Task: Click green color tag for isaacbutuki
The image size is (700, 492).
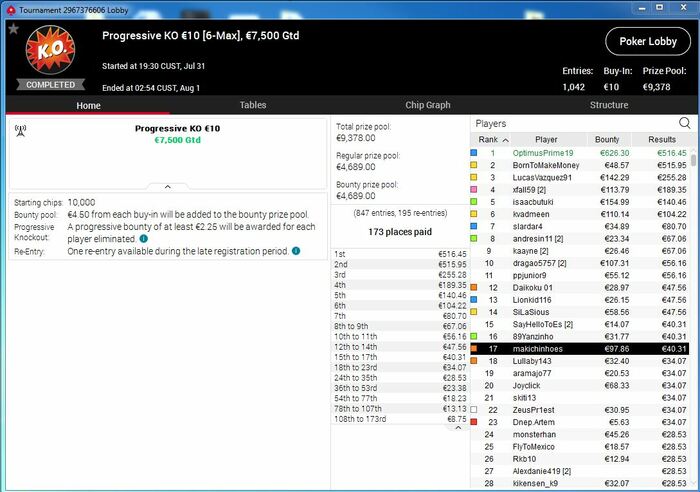Action: click(x=474, y=202)
